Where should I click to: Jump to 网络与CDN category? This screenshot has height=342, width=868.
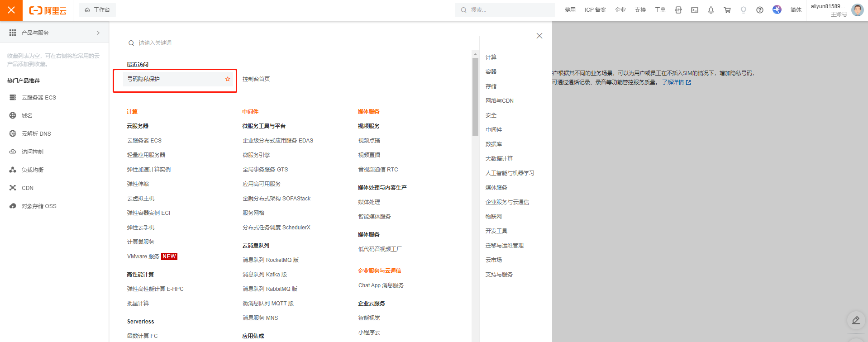(x=500, y=101)
